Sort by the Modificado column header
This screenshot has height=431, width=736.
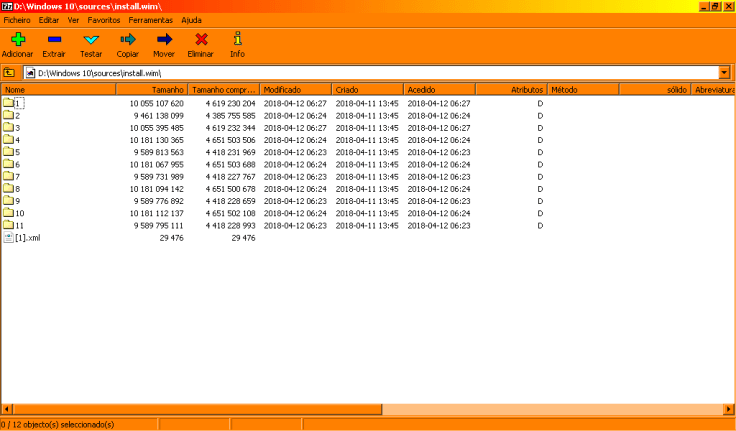[295, 90]
